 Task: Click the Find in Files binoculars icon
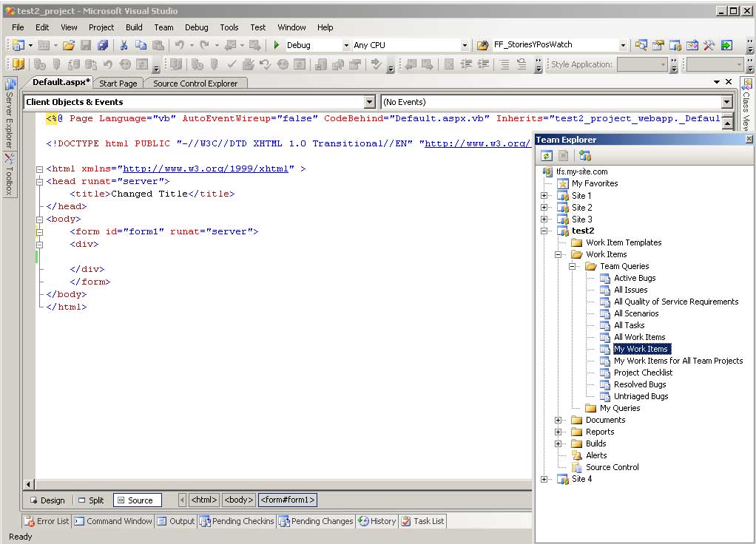coord(482,45)
